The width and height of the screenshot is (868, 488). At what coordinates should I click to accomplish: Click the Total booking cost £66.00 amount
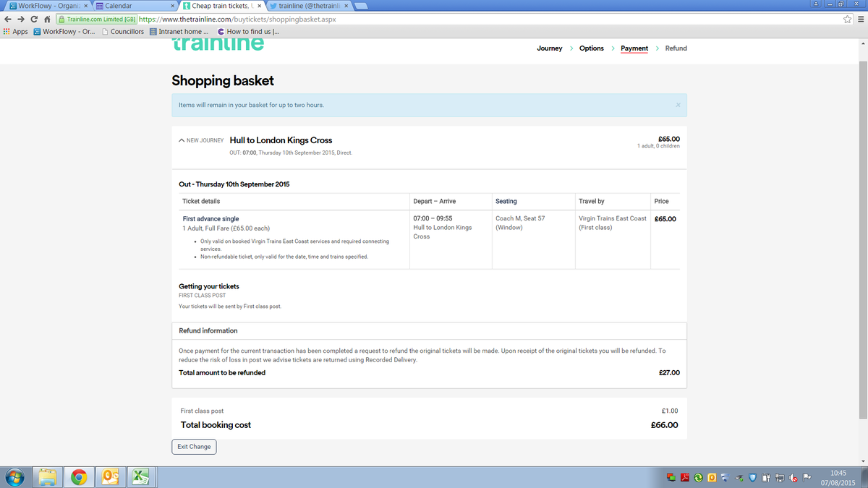coord(665,425)
